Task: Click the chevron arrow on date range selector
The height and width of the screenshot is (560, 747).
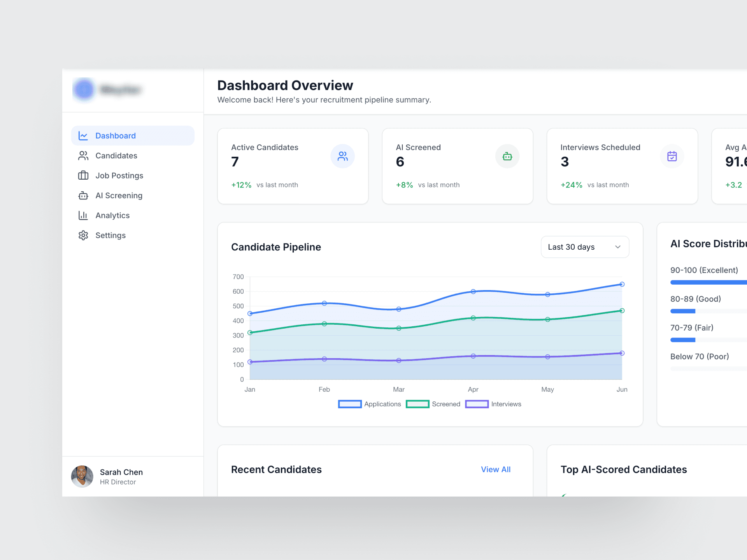Action: (x=617, y=247)
